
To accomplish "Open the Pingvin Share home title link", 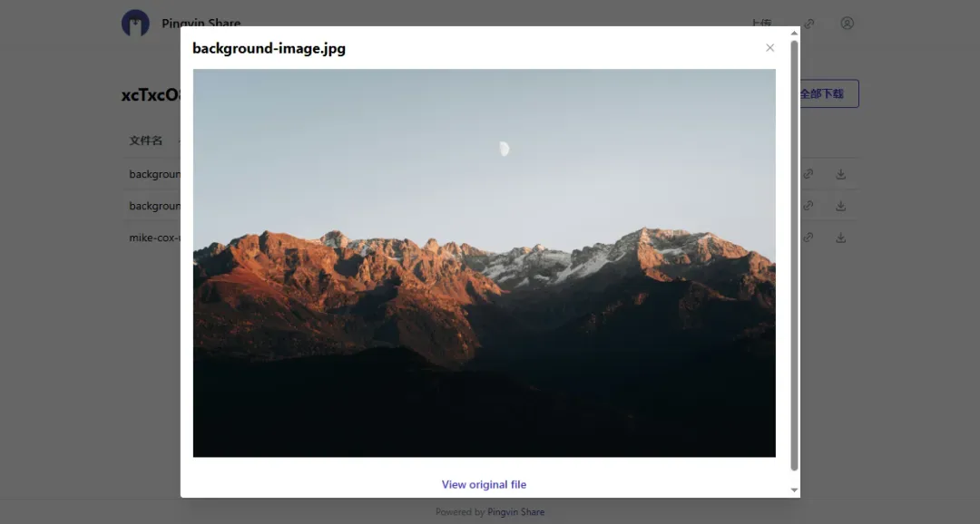I will pos(201,23).
